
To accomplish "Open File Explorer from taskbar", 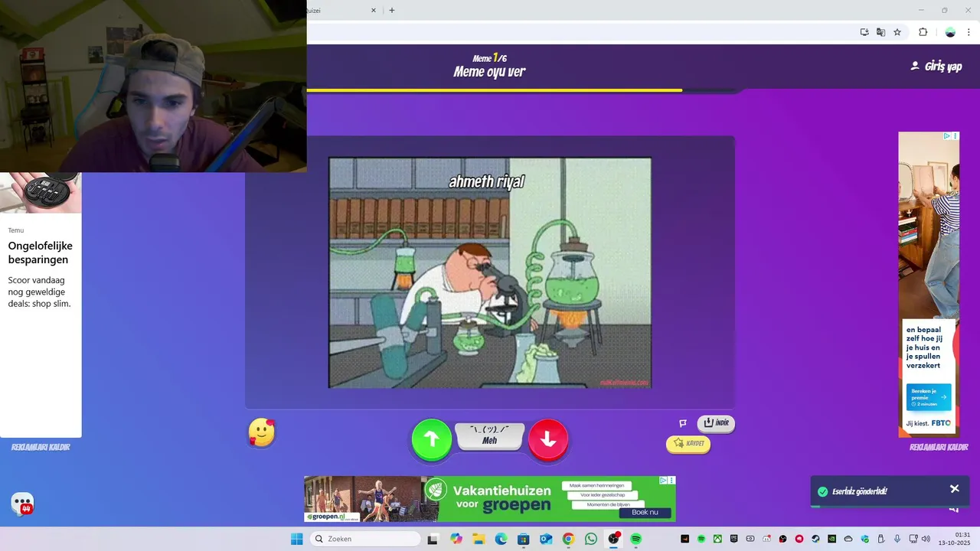I will pyautogui.click(x=479, y=539).
